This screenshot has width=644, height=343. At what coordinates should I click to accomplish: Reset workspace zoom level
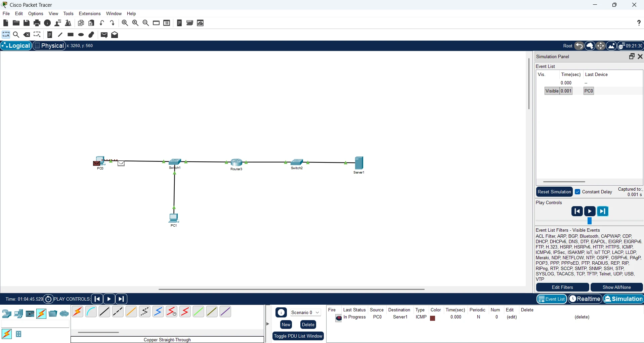135,23
